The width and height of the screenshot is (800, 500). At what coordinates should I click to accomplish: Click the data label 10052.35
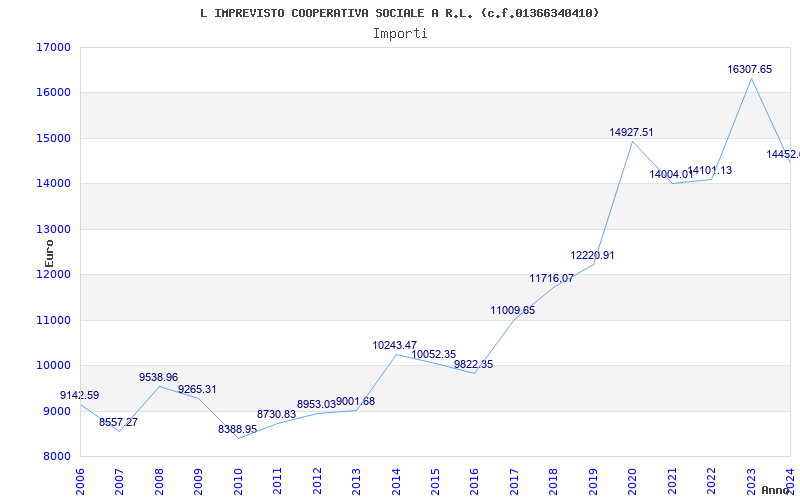coord(434,355)
